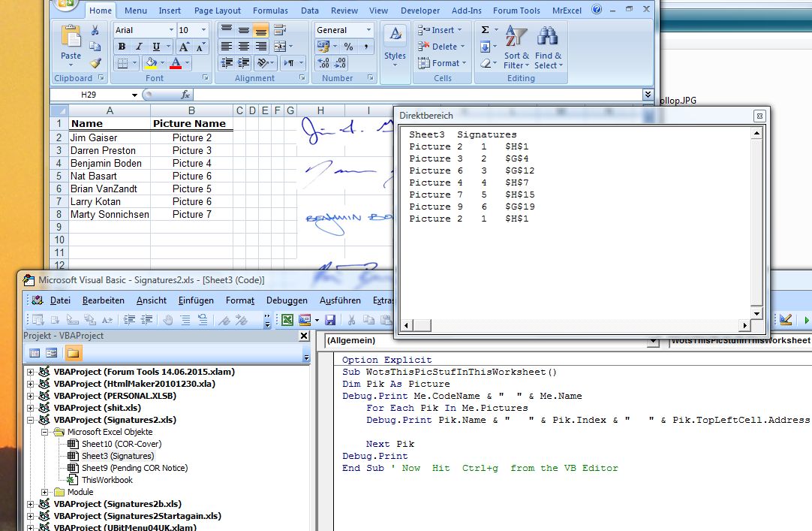Image resolution: width=812 pixels, height=531 pixels.
Task: Click the Increase Decimal icon
Action: pyautogui.click(x=324, y=63)
